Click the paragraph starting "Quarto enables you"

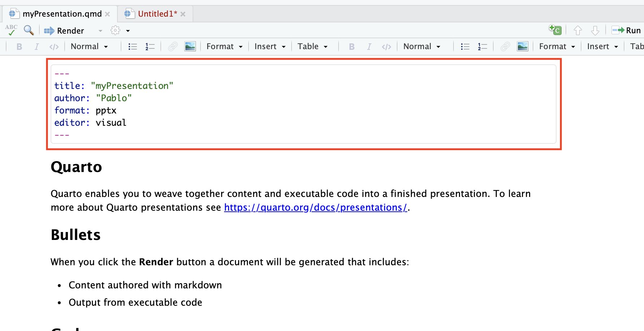291,201
